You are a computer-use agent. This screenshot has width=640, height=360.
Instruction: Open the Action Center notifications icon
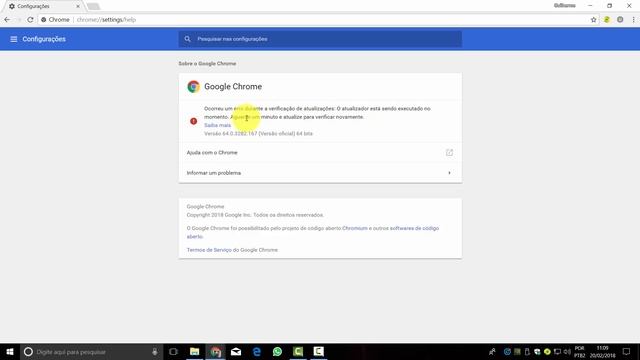(x=627, y=352)
